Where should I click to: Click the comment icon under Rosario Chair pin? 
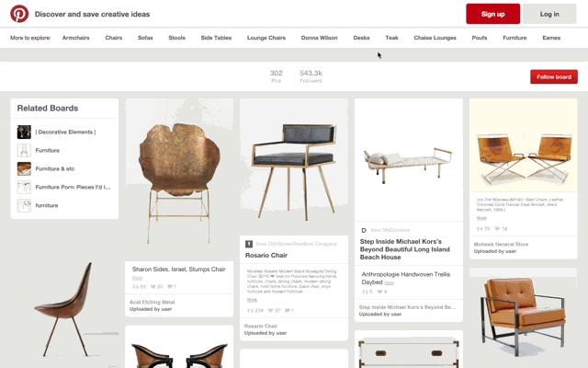tap(288, 311)
